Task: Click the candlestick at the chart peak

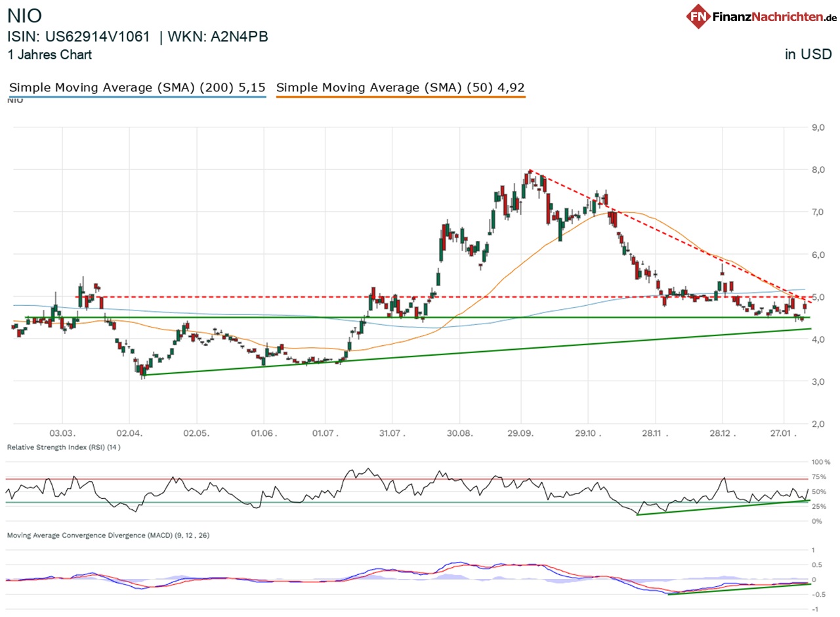Action: click(530, 177)
